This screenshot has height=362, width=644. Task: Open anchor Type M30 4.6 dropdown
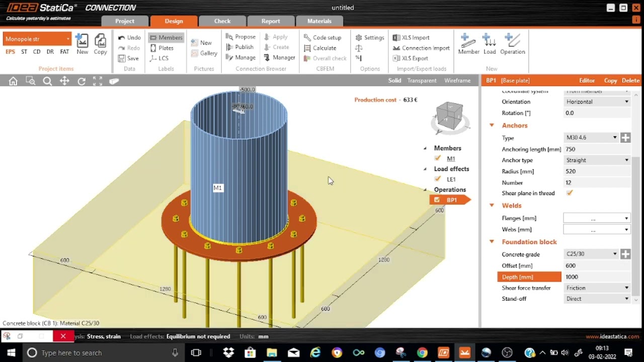click(592, 138)
